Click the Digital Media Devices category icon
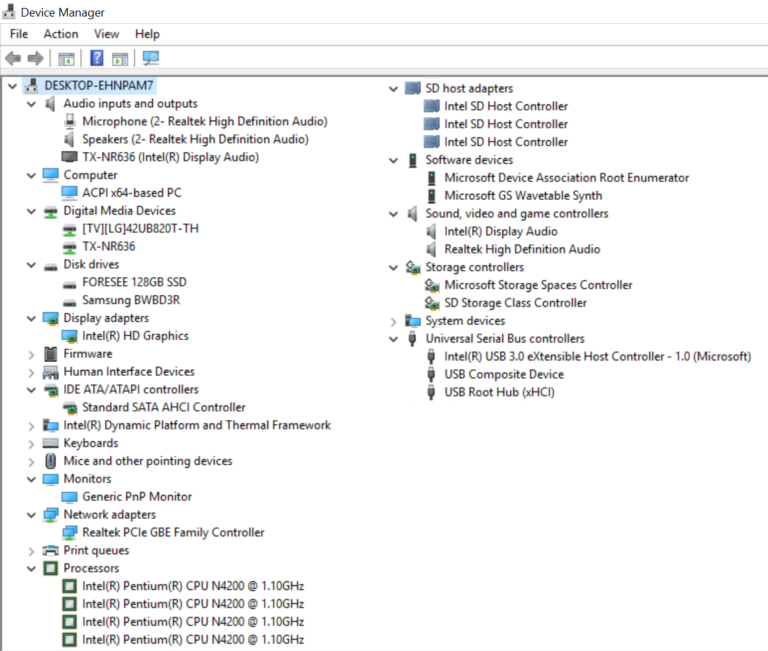The height and width of the screenshot is (651, 768). [x=50, y=213]
